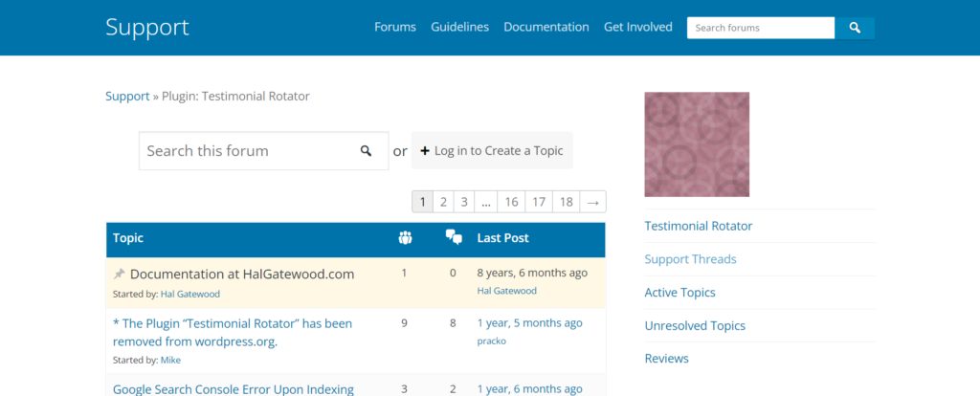Jump to page 18 in pagination
This screenshot has width=980, height=396.
[567, 202]
